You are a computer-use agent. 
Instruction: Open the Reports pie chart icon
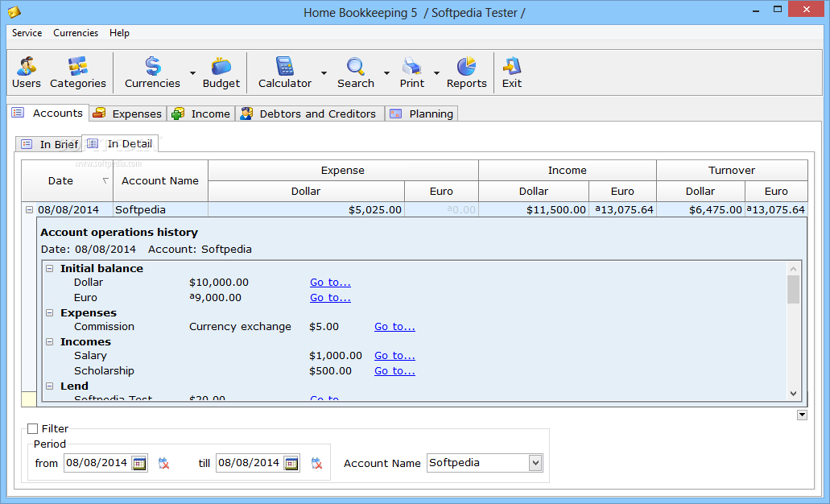(x=466, y=66)
